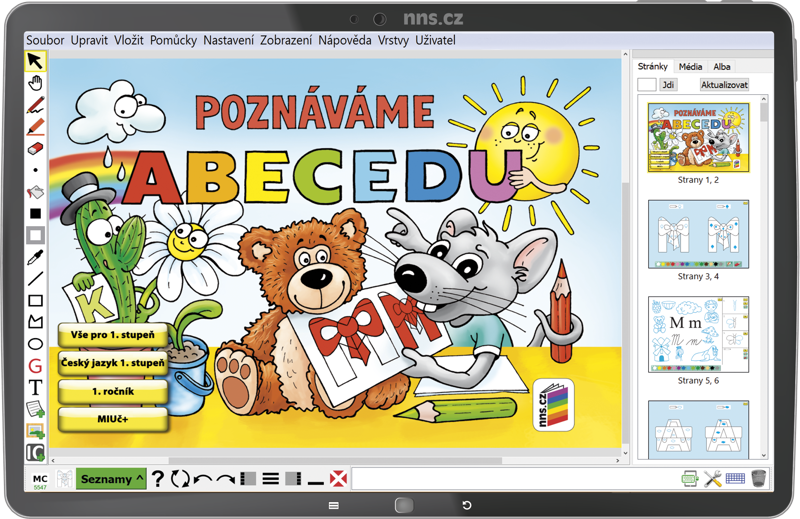Open the Strany 1, 2 thumbnail
Image resolution: width=800 pixels, height=519 pixels.
[698, 137]
